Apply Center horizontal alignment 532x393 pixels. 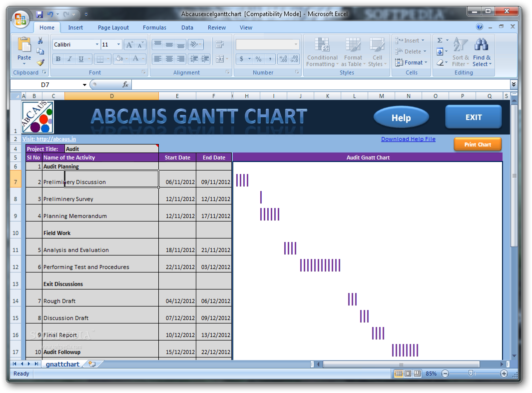pos(169,59)
